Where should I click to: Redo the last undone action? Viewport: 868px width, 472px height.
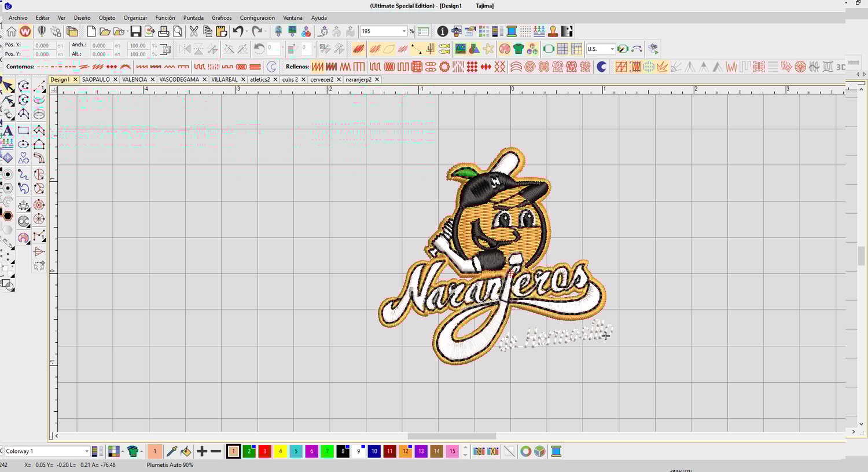pos(257,31)
